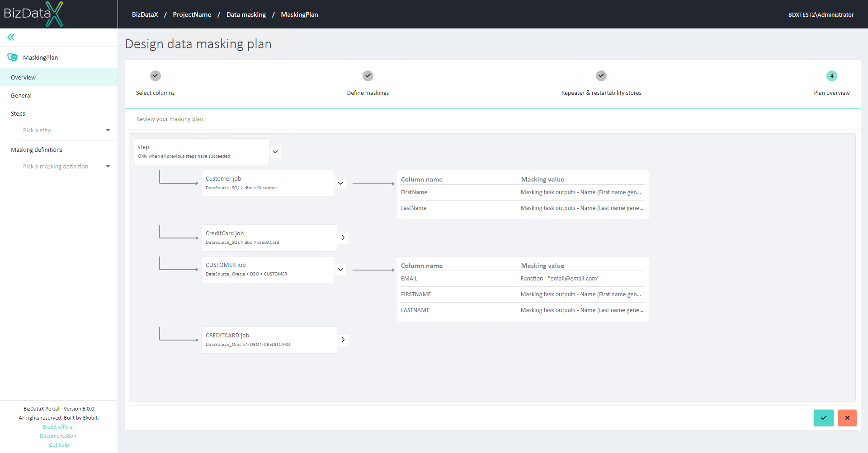This screenshot has width=868, height=453.
Task: Select the CUSTOMER job Oracle card
Action: [x=268, y=270]
